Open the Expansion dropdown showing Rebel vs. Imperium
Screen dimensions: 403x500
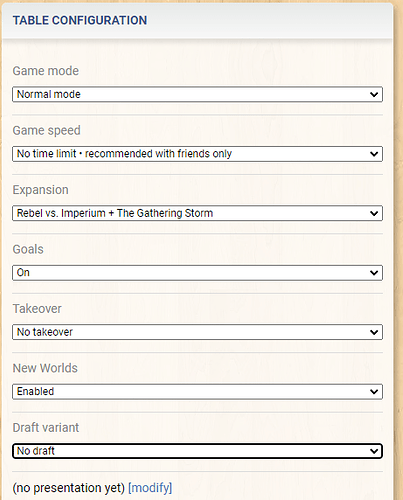tap(197, 213)
